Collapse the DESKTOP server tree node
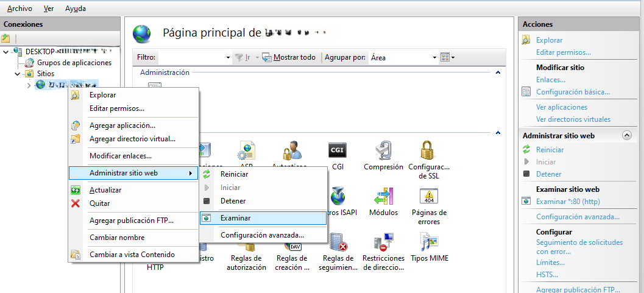 tap(6, 52)
